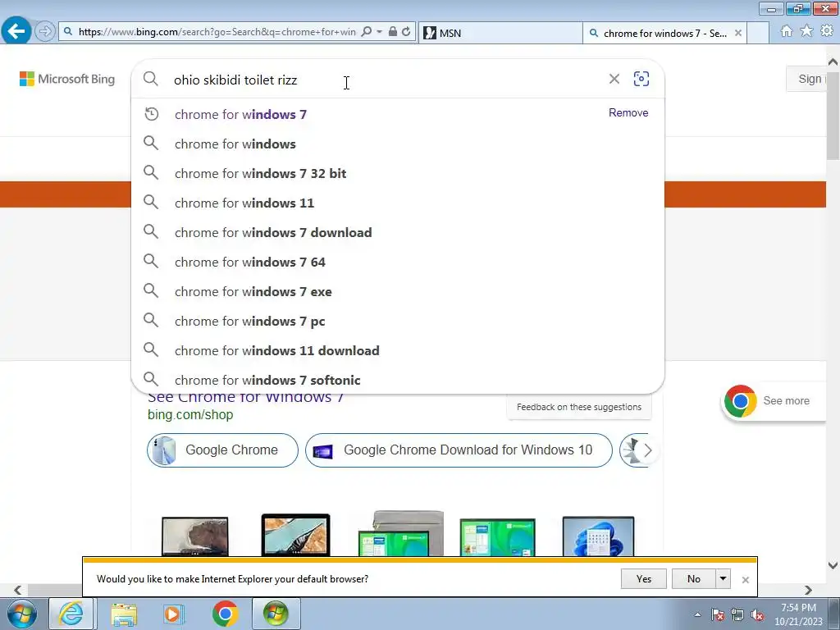840x630 pixels.
Task: Close the 'chrome for windows 7' tab
Action: (738, 33)
